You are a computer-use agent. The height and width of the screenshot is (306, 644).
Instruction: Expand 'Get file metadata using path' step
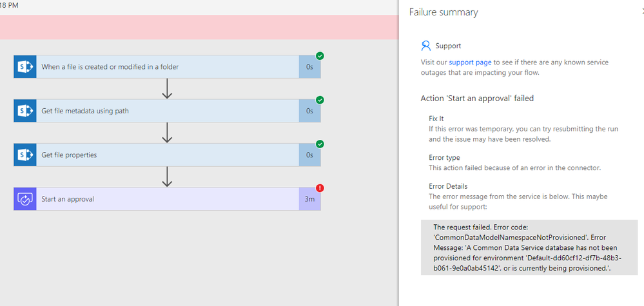pos(167,111)
